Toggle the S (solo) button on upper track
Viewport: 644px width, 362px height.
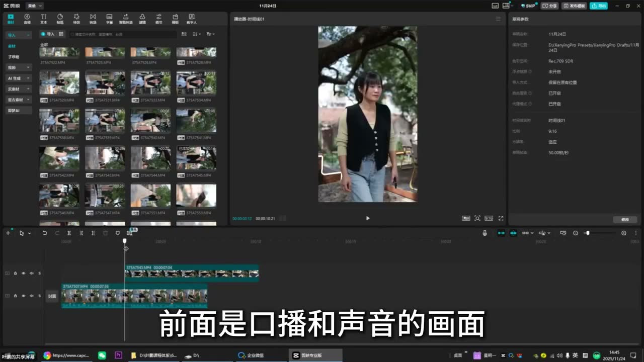pos(39,274)
